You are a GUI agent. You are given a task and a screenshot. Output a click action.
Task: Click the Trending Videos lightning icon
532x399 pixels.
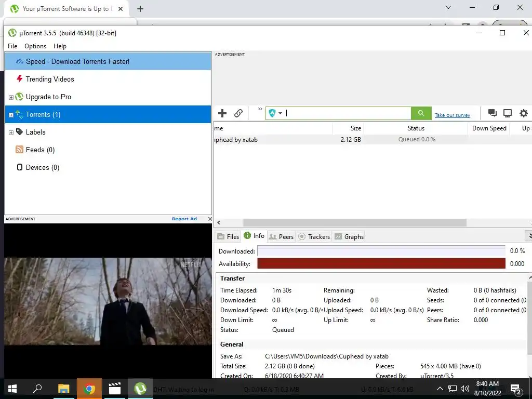pyautogui.click(x=20, y=79)
